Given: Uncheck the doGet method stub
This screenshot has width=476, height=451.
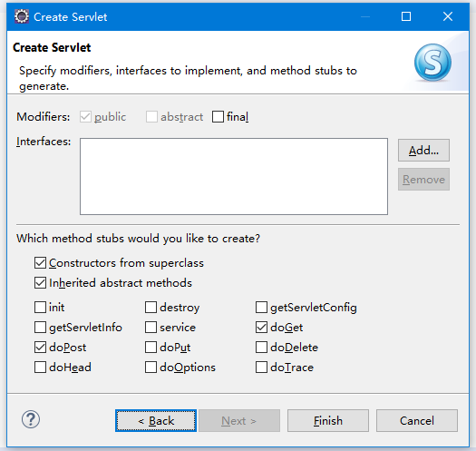Looking at the screenshot, I should 261,328.
